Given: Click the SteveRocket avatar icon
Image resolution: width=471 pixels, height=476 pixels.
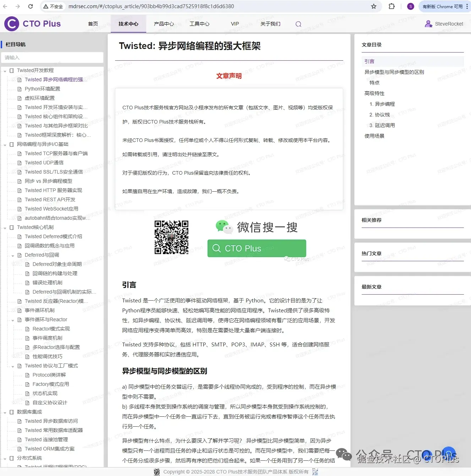Looking at the screenshot, I should coord(428,24).
